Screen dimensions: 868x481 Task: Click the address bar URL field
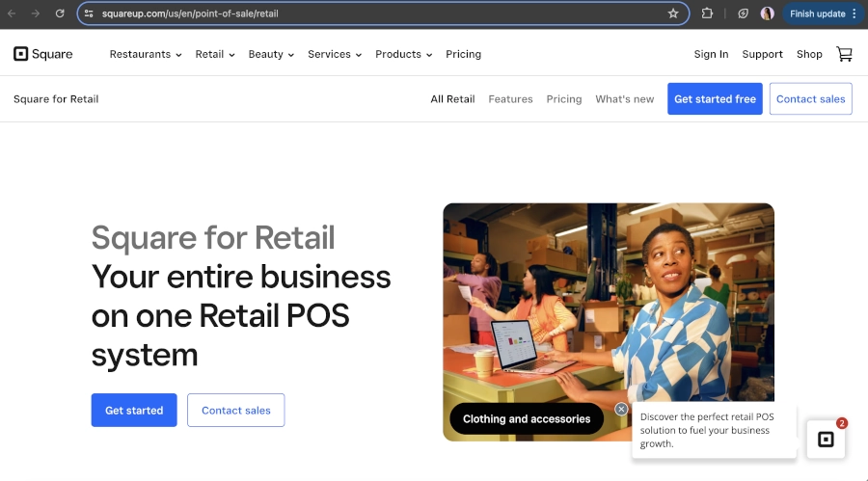click(x=383, y=13)
